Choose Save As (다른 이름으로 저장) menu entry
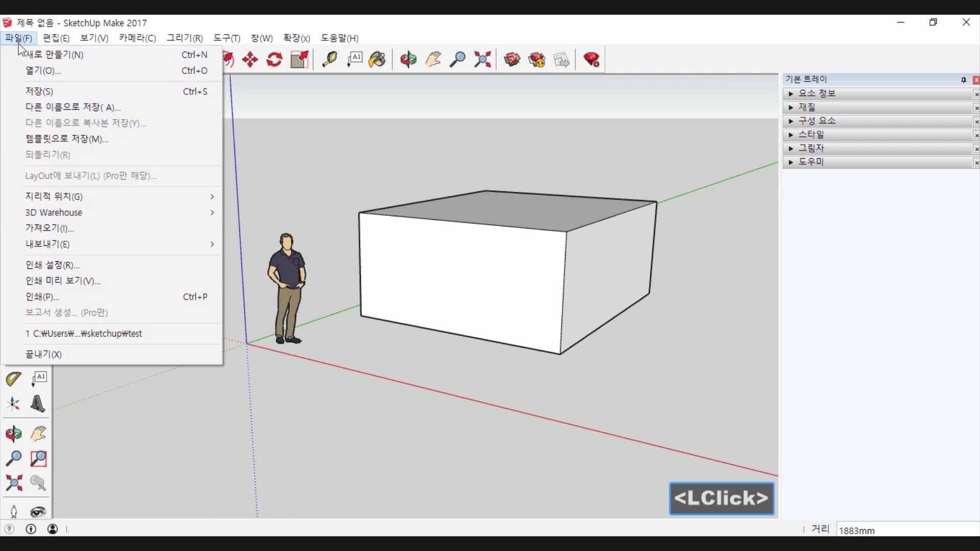980x551 pixels. 73,107
